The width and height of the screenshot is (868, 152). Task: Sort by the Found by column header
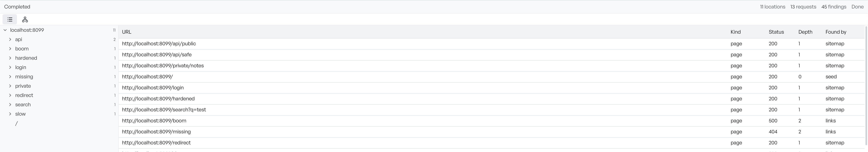point(836,32)
